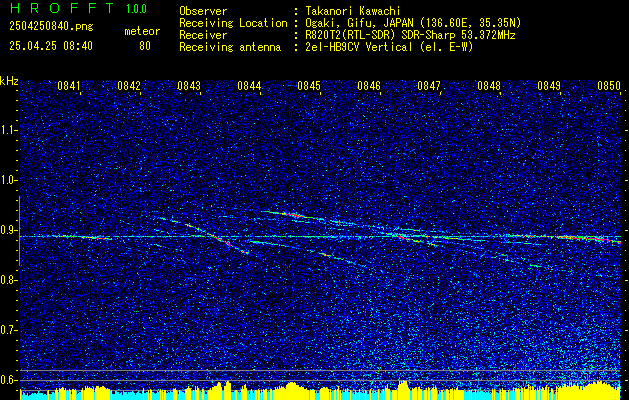Click the kHz axis unit label

[9, 81]
